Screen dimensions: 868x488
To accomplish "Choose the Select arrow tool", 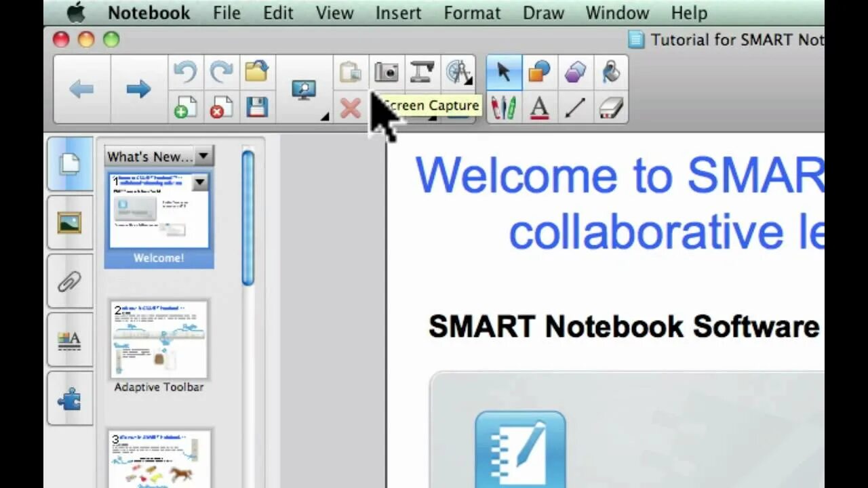I will tap(503, 72).
